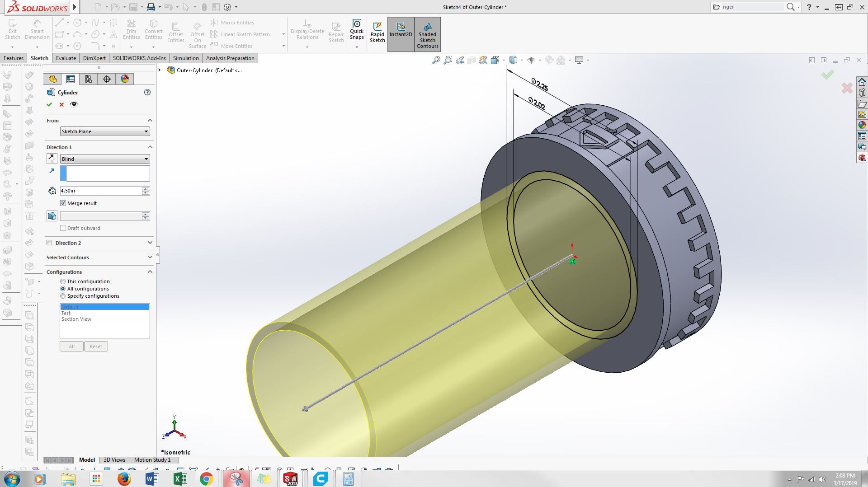Image resolution: width=868 pixels, height=487 pixels.
Task: Switch to the Evaluate tab
Action: point(66,58)
